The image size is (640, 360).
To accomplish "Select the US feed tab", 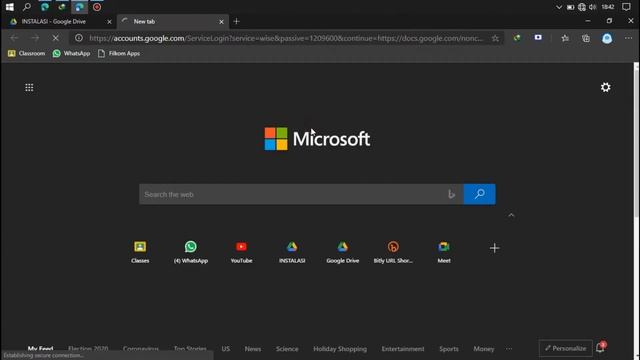I will 226,349.
